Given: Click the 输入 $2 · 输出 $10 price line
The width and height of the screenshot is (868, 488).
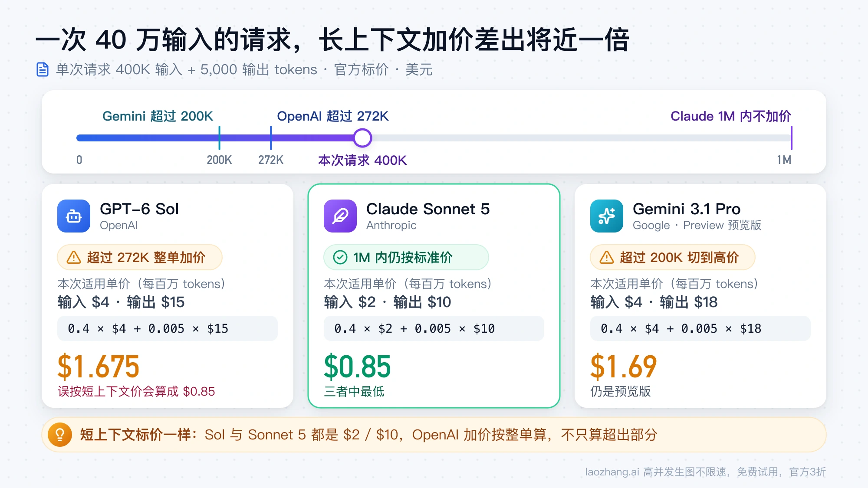Looking at the screenshot, I should 388,302.
